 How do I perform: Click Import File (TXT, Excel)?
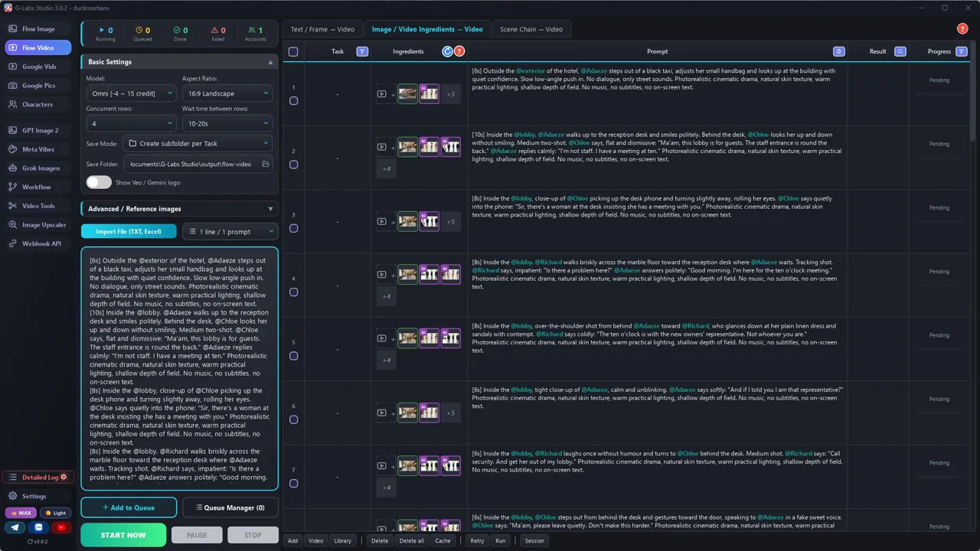129,231
